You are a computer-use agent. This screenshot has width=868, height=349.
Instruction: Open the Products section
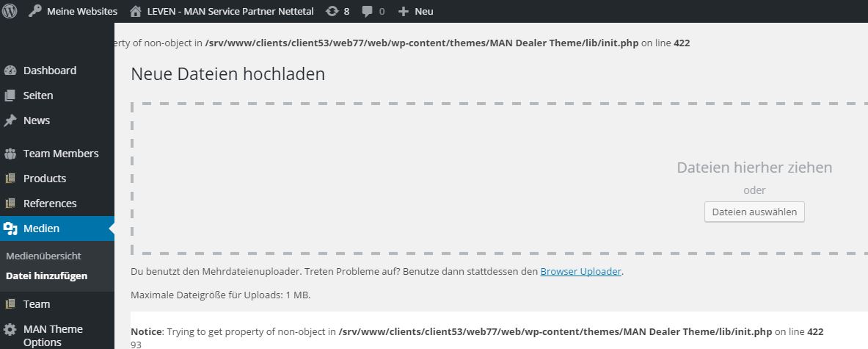click(45, 179)
